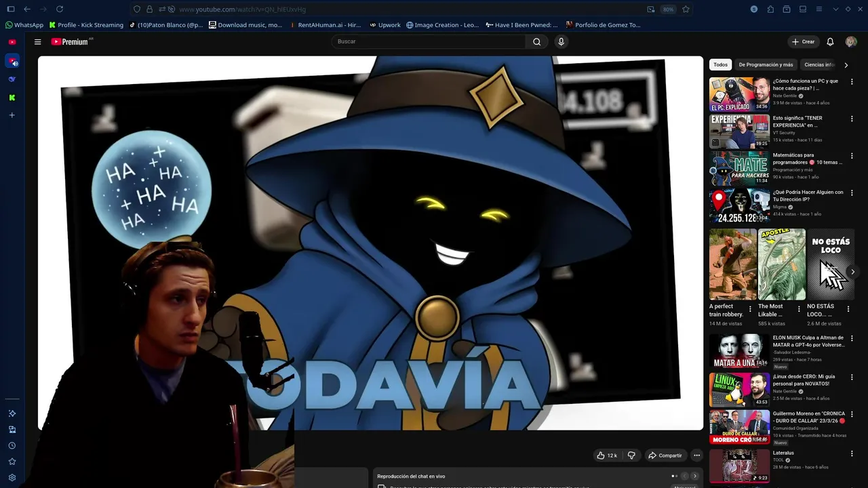The width and height of the screenshot is (868, 488).
Task: Reload the page in the browser toolbar
Action: tap(60, 9)
